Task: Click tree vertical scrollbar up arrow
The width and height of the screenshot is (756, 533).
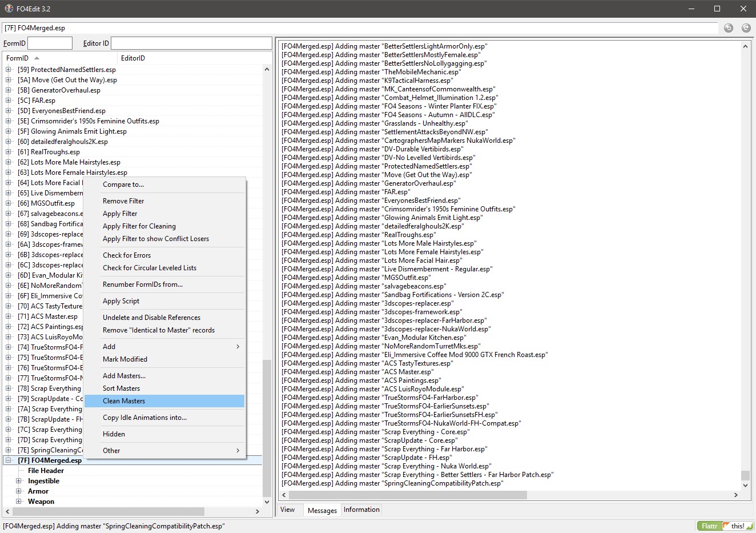Action: 267,69
